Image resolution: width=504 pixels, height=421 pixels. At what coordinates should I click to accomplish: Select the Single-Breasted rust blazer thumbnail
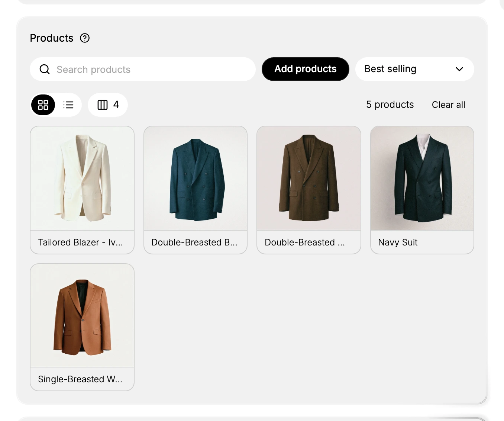pyautogui.click(x=82, y=315)
